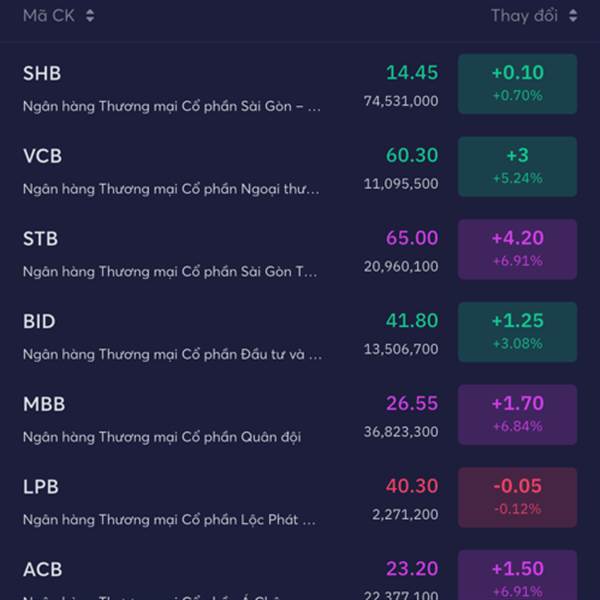The width and height of the screenshot is (600, 600).
Task: Click the sort arrows next to Thay đổi
Action: point(573,16)
